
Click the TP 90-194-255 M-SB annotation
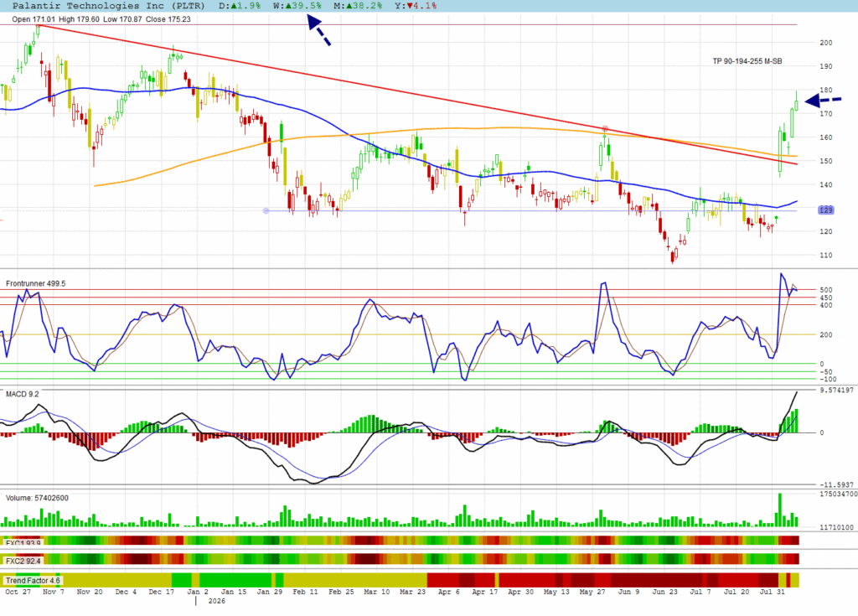point(747,61)
